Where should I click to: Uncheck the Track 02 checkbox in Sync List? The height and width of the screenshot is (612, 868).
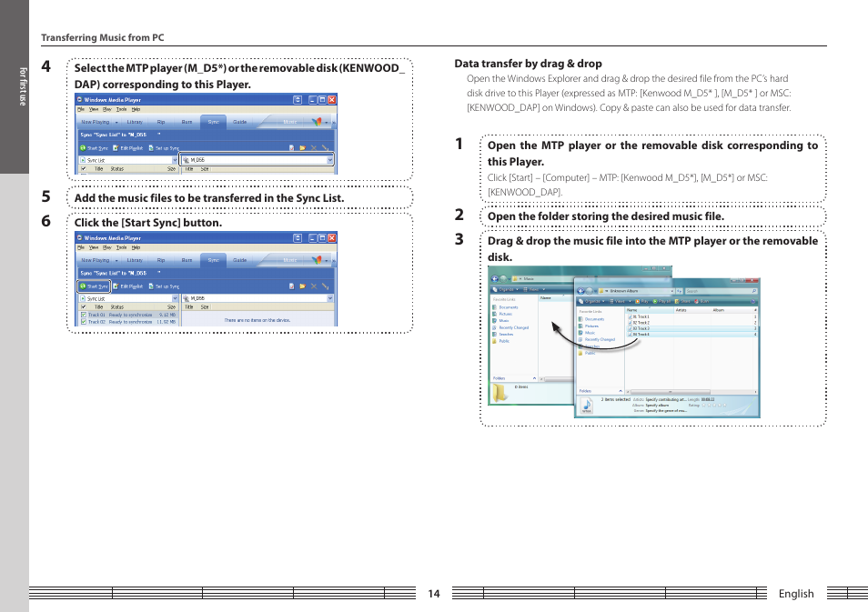point(84,322)
